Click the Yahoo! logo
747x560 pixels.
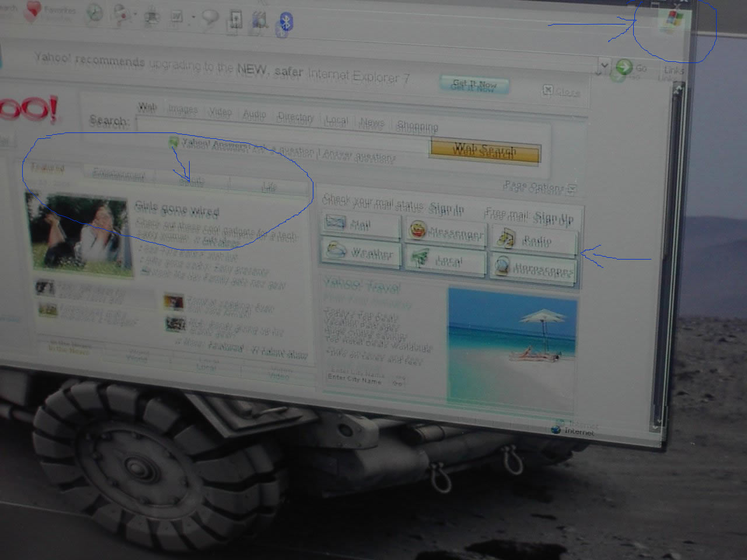[x=28, y=110]
